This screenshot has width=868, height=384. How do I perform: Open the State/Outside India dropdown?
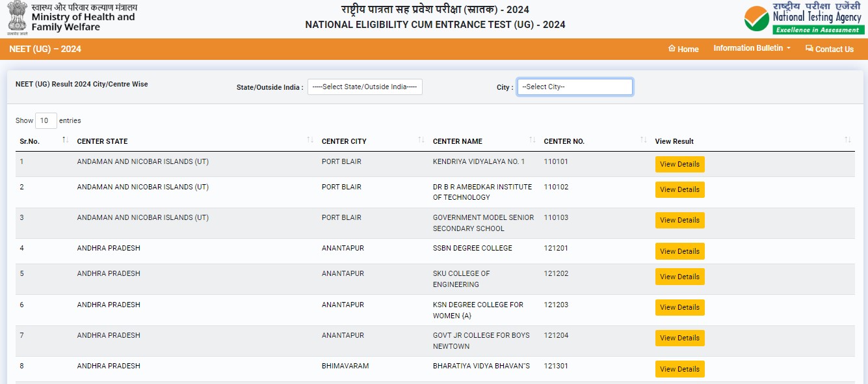[x=365, y=87]
